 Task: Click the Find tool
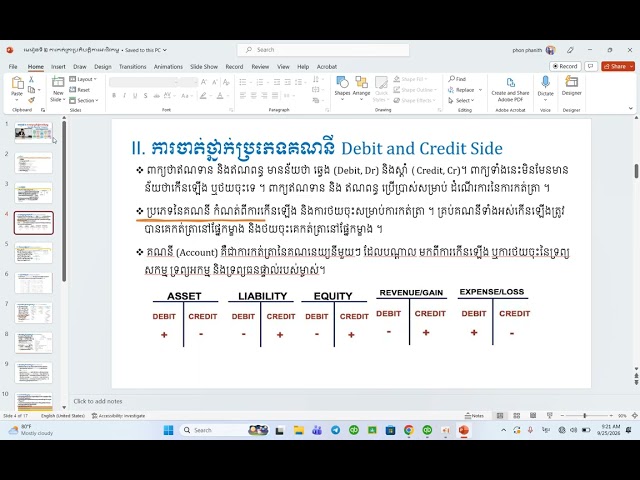(x=457, y=79)
